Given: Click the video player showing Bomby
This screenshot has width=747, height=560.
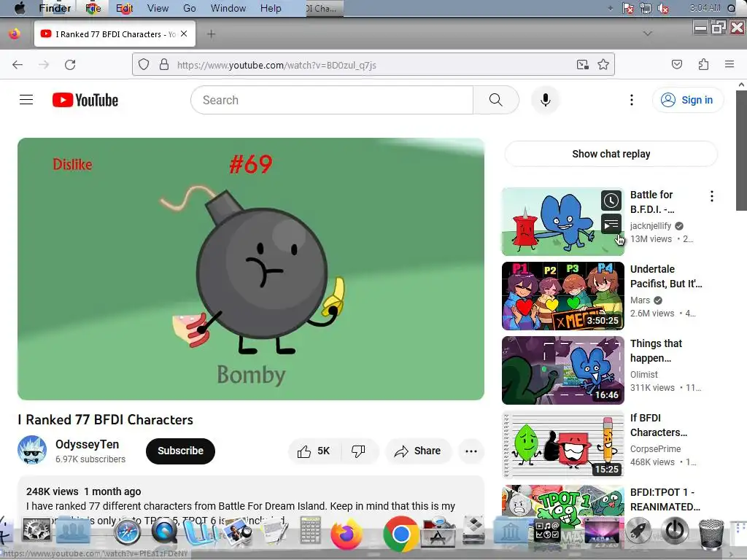Looking at the screenshot, I should click(251, 269).
